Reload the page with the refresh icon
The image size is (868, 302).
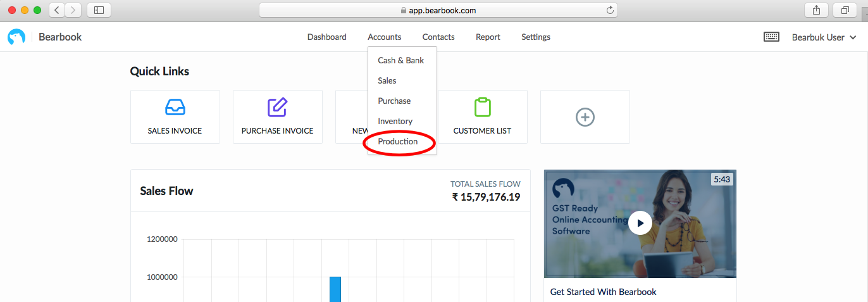coord(610,10)
